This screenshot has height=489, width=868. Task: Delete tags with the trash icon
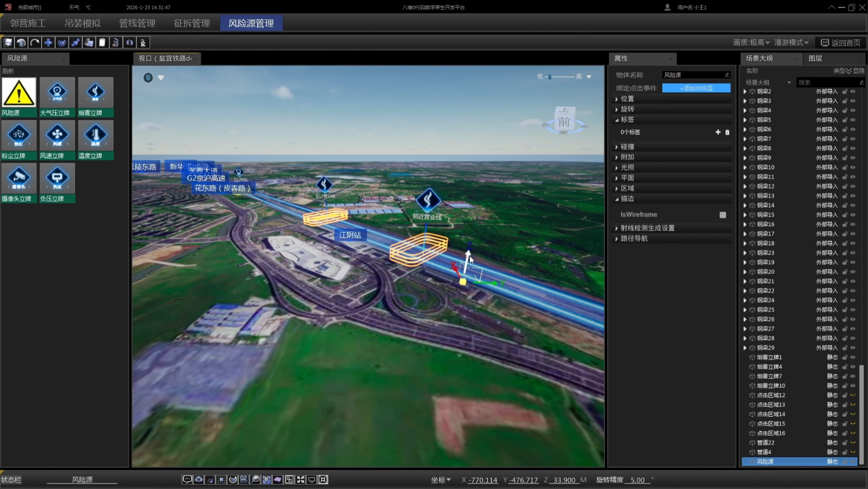pyautogui.click(x=727, y=132)
